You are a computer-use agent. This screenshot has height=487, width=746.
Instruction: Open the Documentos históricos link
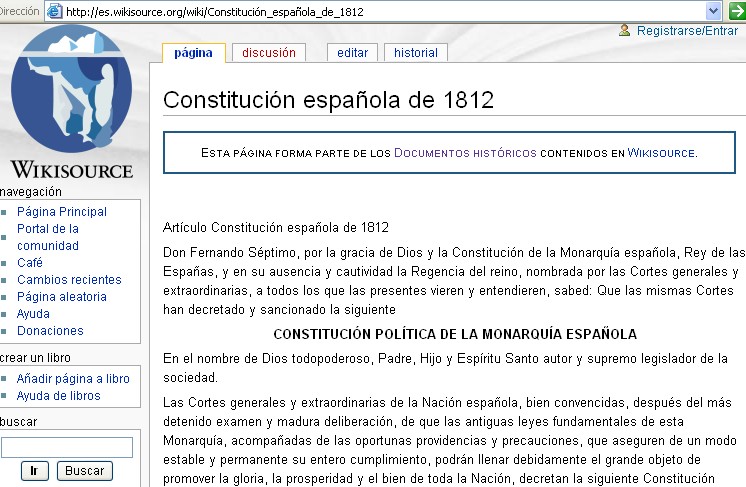(x=465, y=153)
